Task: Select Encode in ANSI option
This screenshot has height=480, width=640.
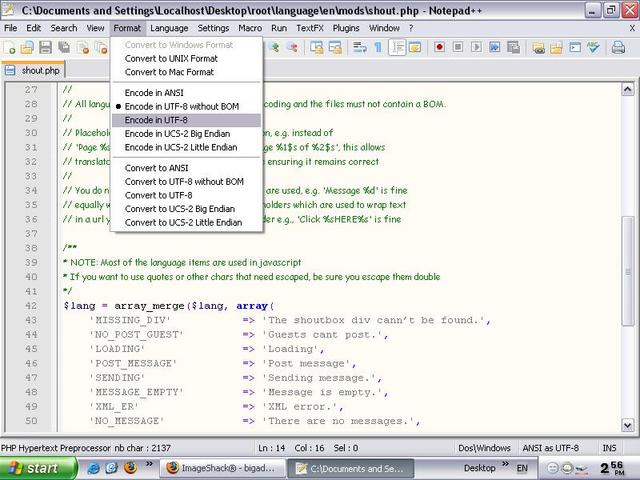Action: (x=186, y=93)
